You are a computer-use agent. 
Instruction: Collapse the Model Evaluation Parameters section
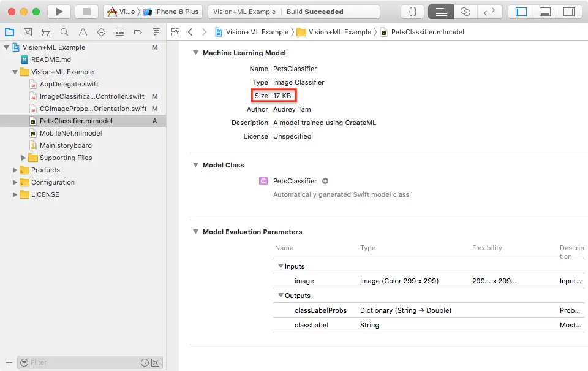coord(195,232)
